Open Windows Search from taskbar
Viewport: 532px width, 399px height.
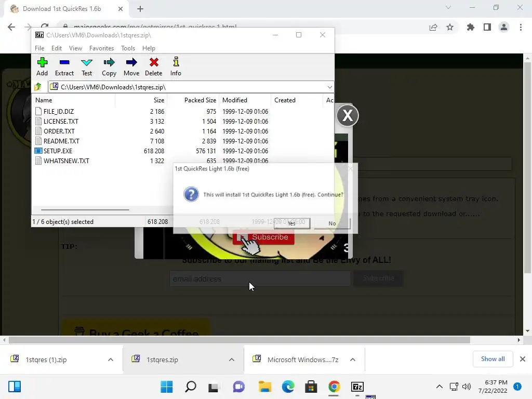click(190, 387)
